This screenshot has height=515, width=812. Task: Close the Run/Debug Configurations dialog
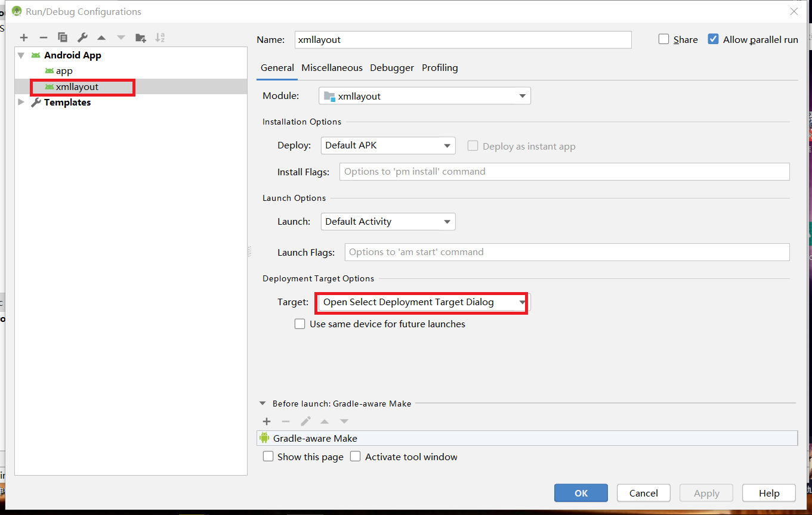pyautogui.click(x=794, y=11)
